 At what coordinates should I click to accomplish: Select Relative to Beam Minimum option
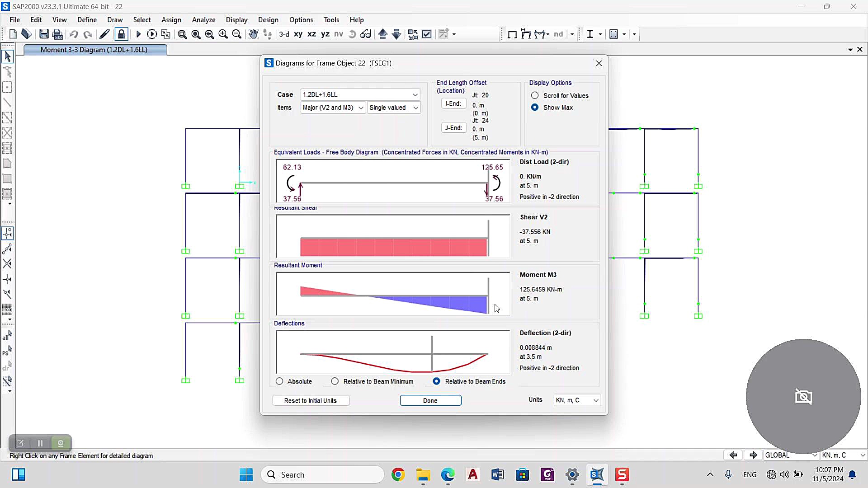tap(335, 381)
